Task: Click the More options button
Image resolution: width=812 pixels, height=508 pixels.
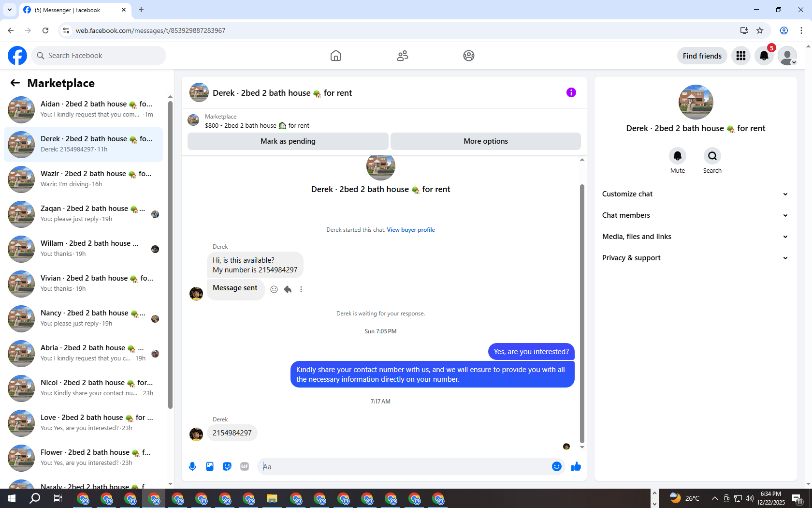Action: point(486,141)
